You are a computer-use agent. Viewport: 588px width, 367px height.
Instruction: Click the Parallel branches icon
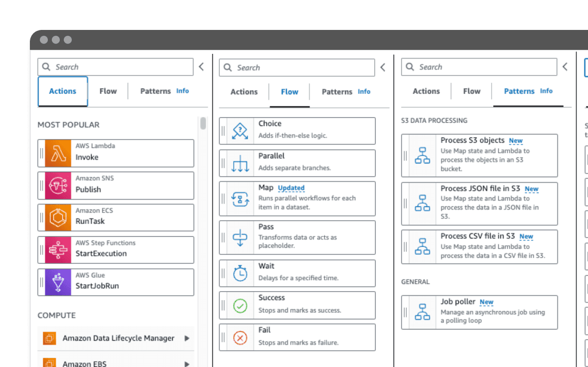coord(240,163)
